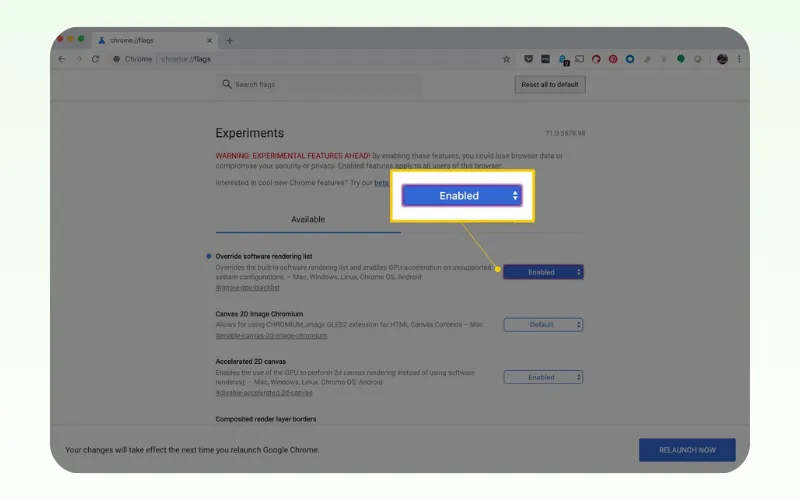800x500 pixels.
Task: Click the Experiments heading
Action: (249, 133)
